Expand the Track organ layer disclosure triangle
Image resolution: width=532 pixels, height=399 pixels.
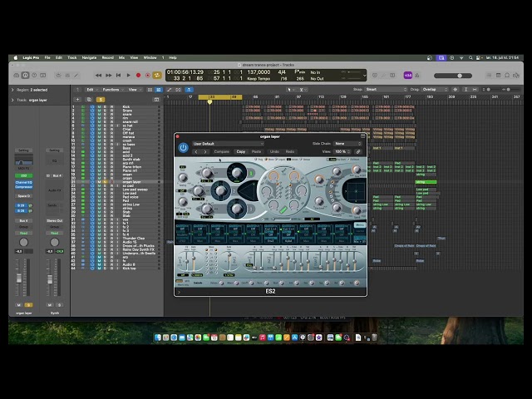(12, 100)
